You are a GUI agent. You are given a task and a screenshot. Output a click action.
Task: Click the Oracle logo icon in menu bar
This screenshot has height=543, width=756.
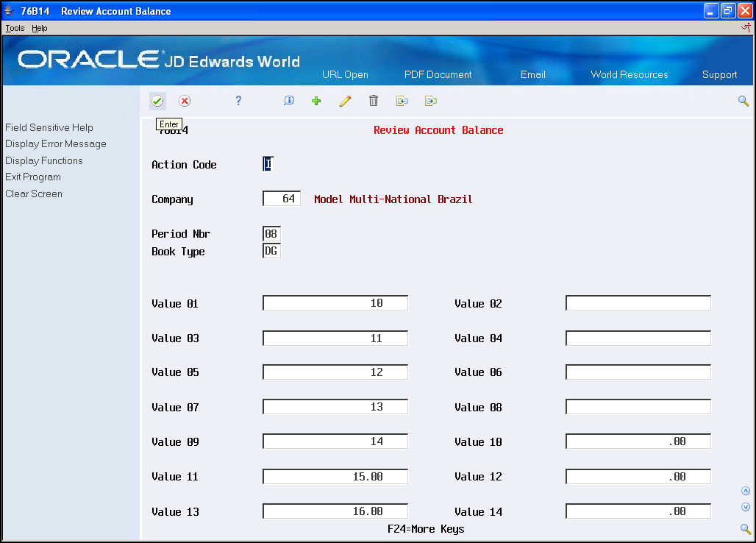(746, 28)
